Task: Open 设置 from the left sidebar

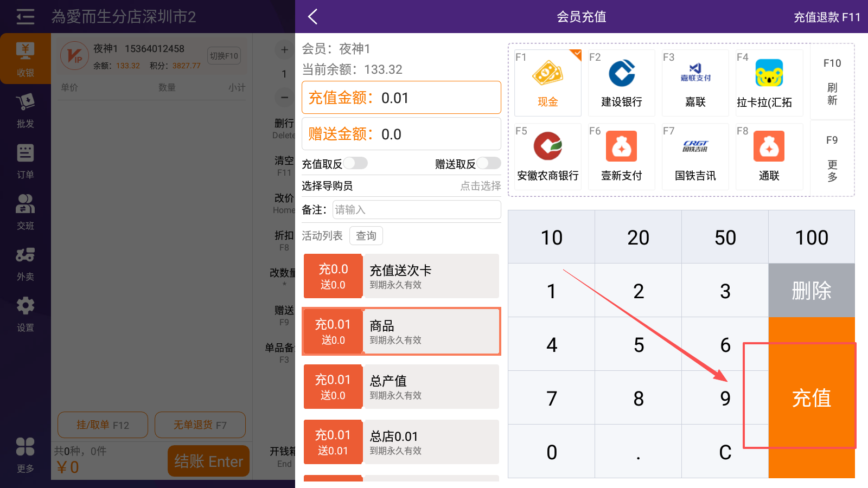Action: point(25,314)
